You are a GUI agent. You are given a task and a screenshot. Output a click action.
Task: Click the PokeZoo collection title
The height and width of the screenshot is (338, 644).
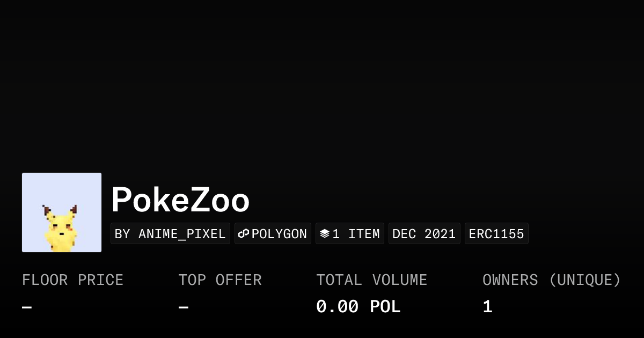pos(180,201)
